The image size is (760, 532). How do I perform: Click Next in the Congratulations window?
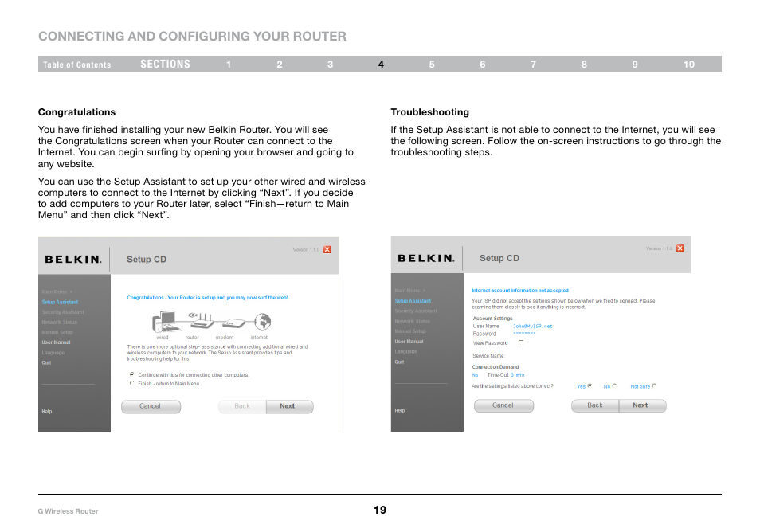pyautogui.click(x=289, y=406)
